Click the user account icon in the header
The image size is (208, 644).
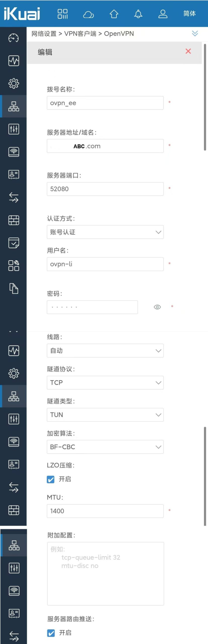click(163, 14)
